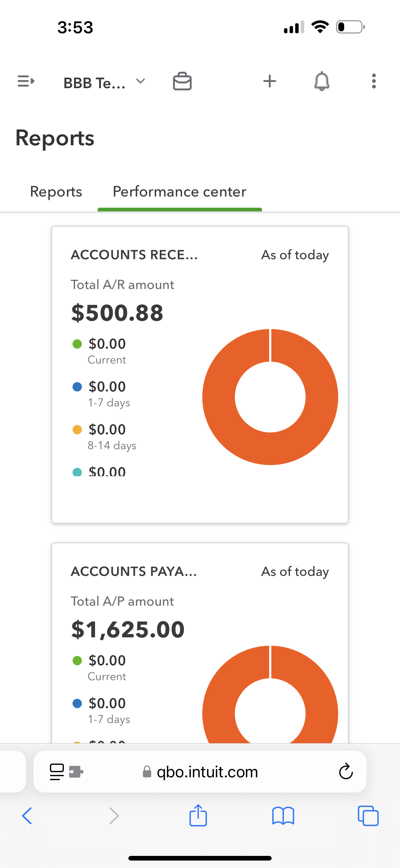Open the three-dot more options menu

coord(374,81)
